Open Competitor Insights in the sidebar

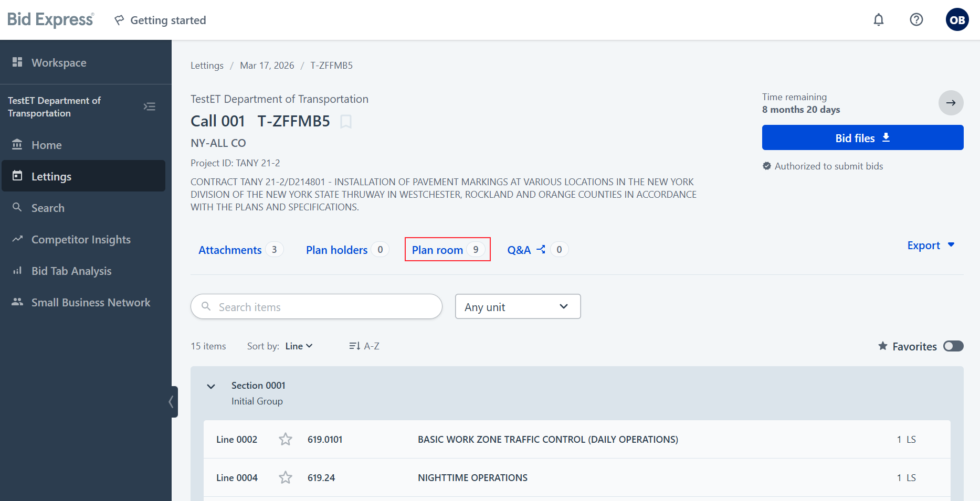point(83,239)
